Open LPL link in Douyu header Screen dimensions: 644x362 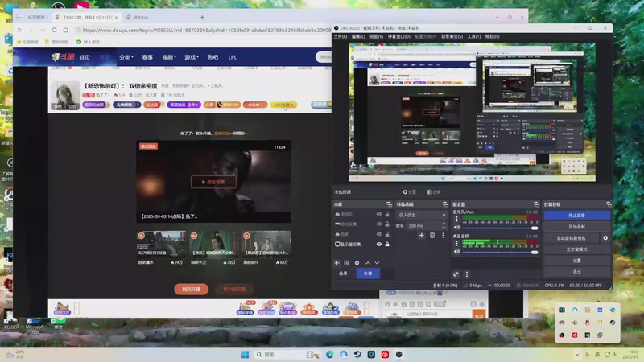coord(233,57)
